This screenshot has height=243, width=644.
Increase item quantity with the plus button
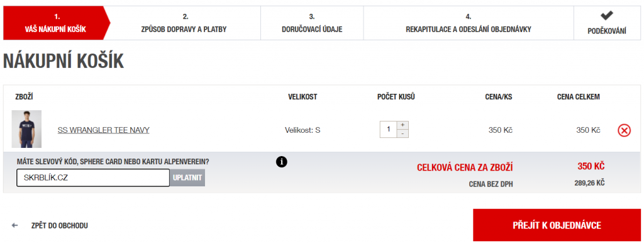pos(402,125)
